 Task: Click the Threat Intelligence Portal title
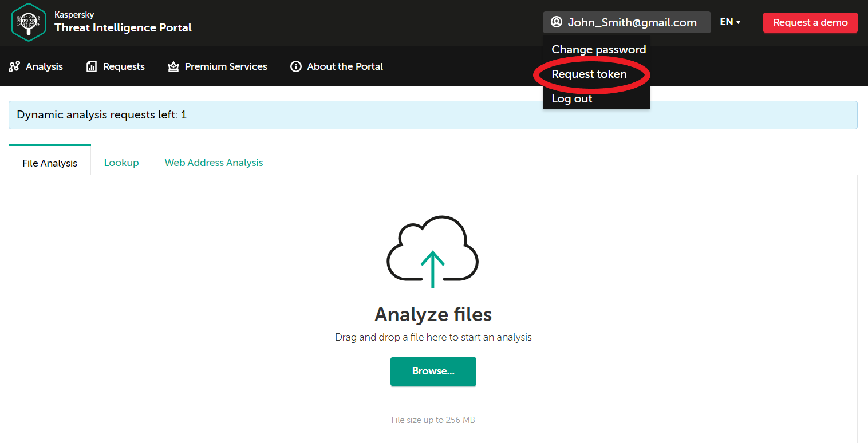click(x=123, y=27)
